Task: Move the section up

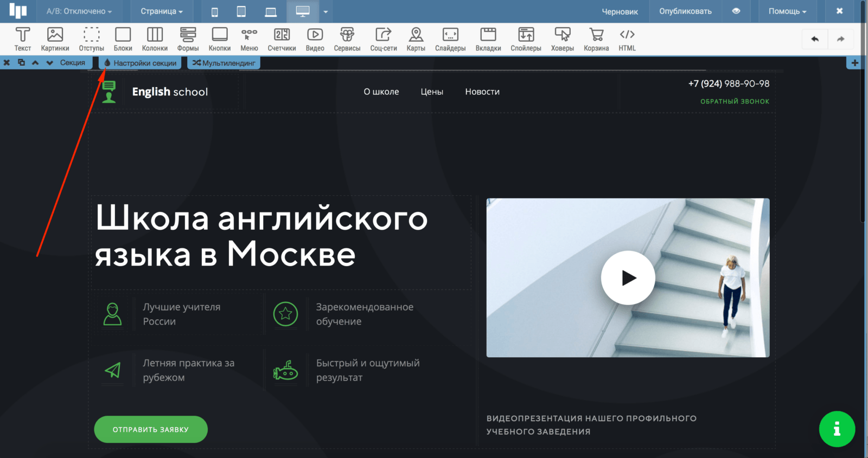Action: pos(35,63)
